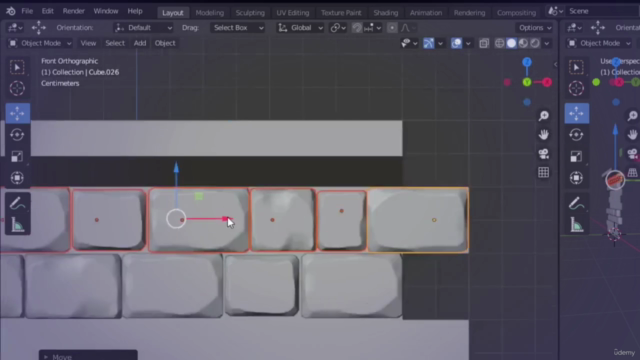Open the Render menu
Image resolution: width=640 pixels, height=360 pixels.
click(x=73, y=11)
